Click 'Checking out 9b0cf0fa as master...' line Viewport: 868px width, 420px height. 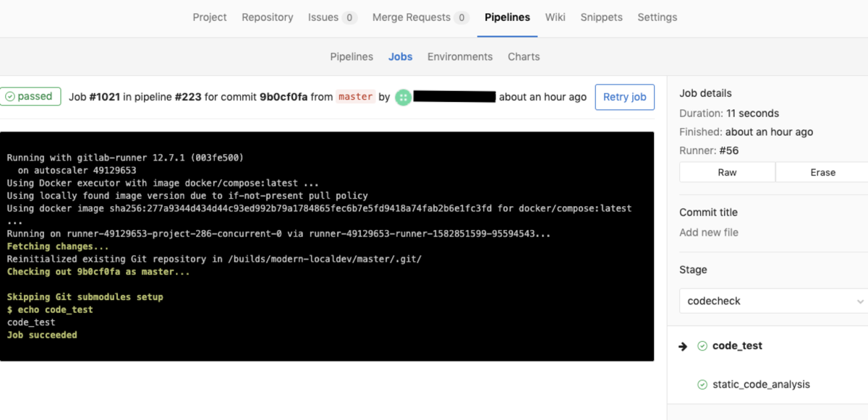[98, 272]
